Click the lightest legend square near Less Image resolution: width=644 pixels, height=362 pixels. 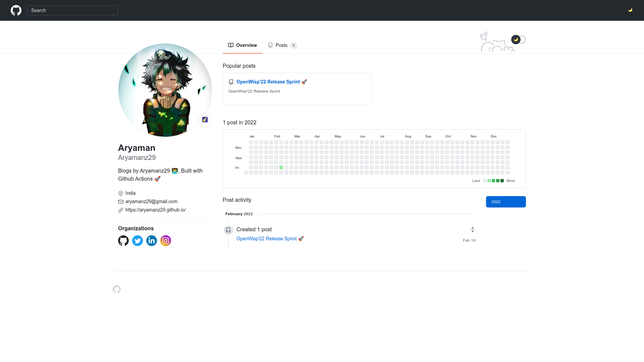click(x=485, y=181)
